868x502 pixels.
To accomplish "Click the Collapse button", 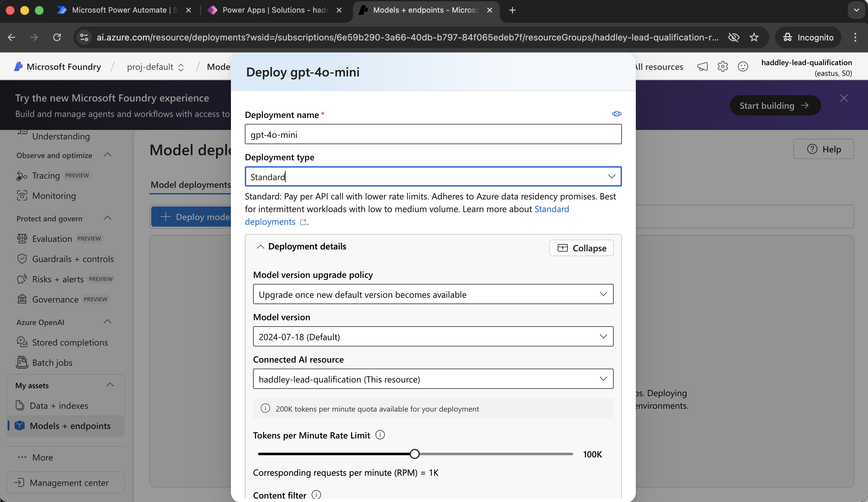I will (581, 248).
